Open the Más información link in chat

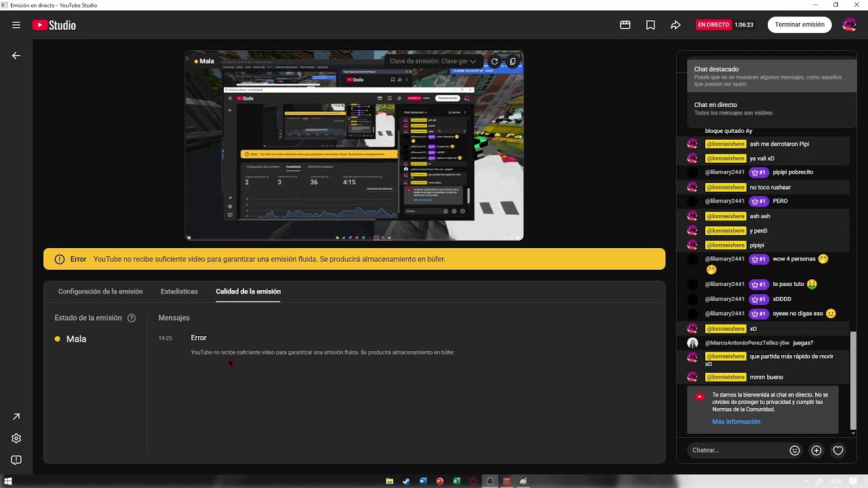(736, 422)
